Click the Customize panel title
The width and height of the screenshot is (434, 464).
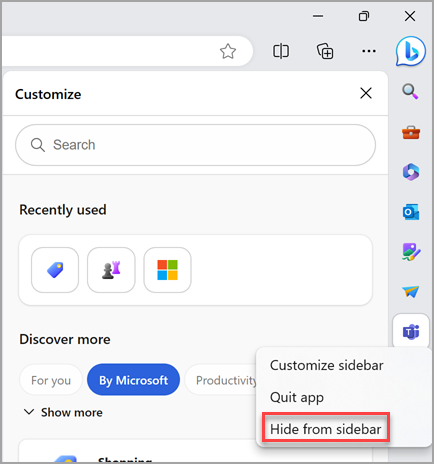48,94
